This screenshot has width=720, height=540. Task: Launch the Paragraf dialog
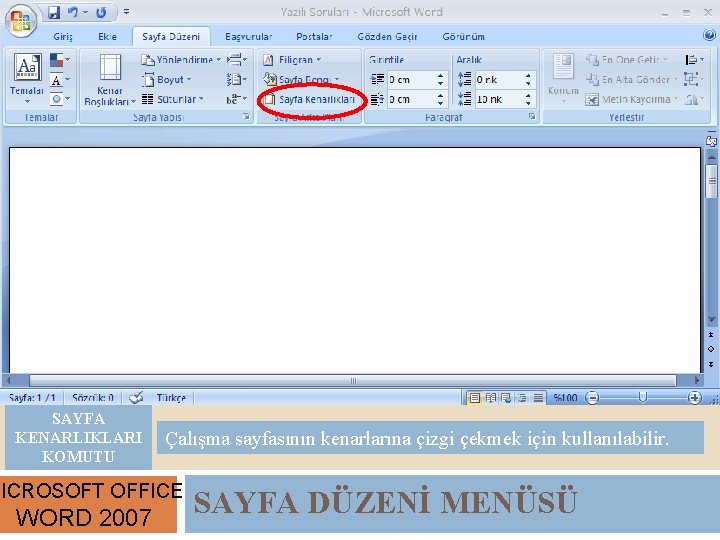click(532, 117)
